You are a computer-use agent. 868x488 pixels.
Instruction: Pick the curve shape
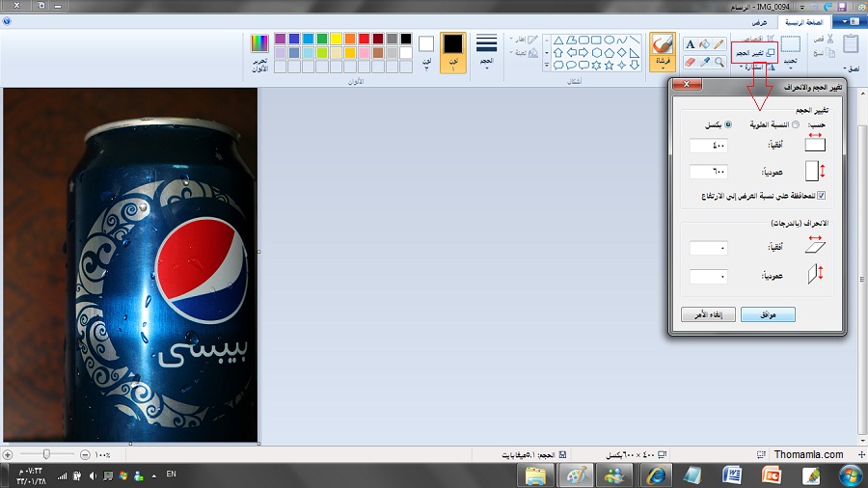pos(622,41)
